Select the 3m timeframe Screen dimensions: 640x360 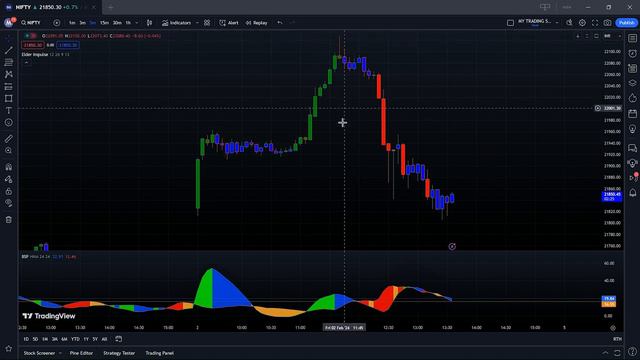82,23
